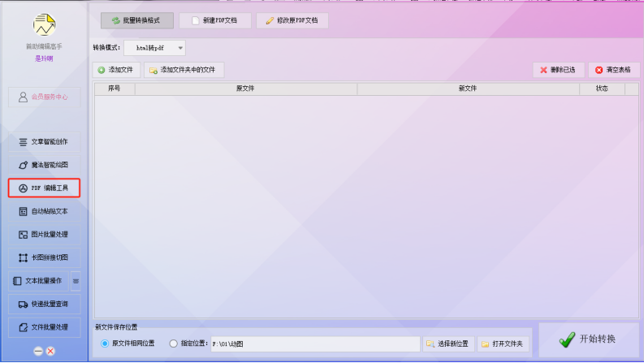The image size is (644, 363).
Task: Click the round minimize icon at sidebar bottom
Action: pos(38,351)
